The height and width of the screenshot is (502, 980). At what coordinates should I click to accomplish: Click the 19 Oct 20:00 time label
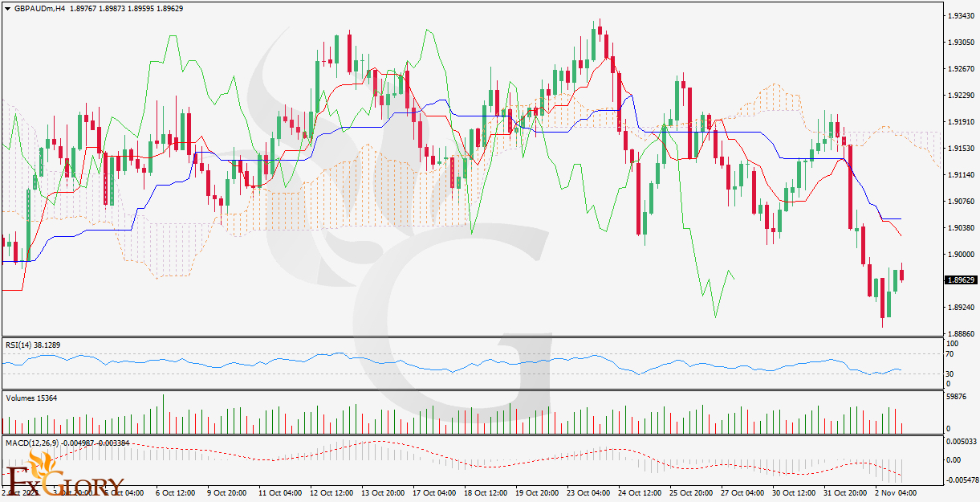pyautogui.click(x=537, y=492)
